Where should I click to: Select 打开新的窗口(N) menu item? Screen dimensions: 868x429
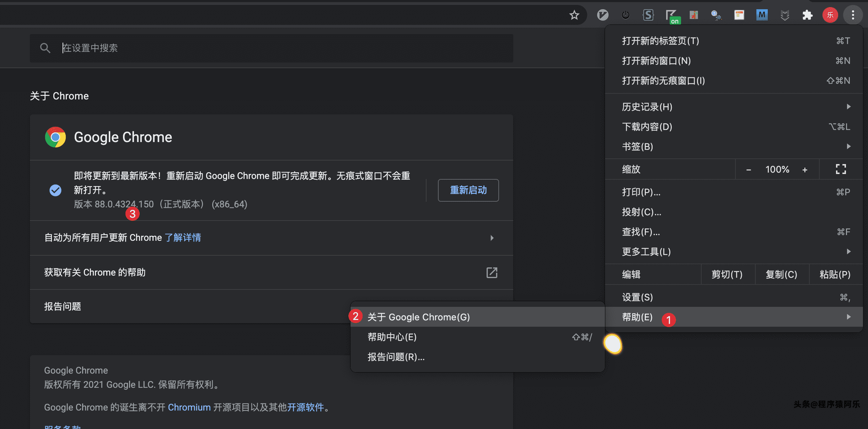[x=734, y=61]
